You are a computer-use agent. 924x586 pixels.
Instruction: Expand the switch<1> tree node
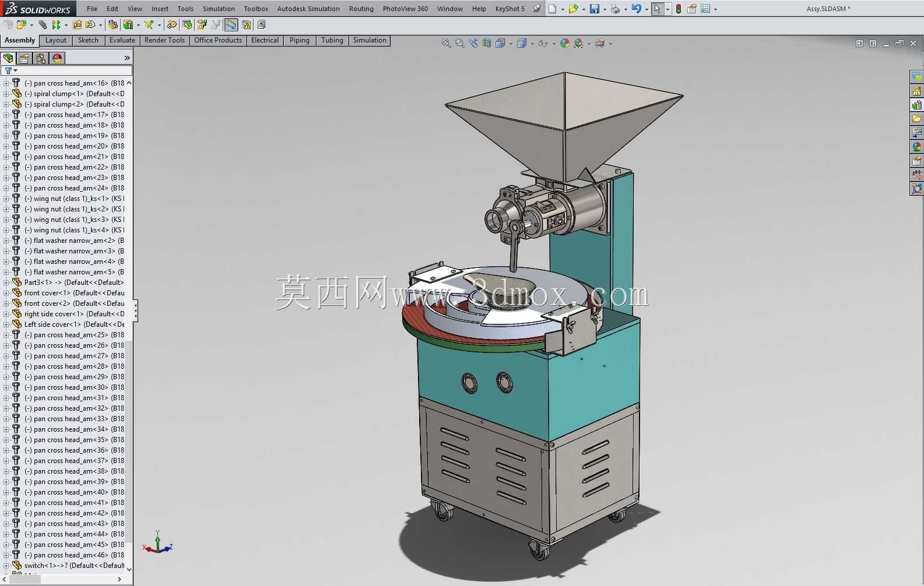(6, 566)
